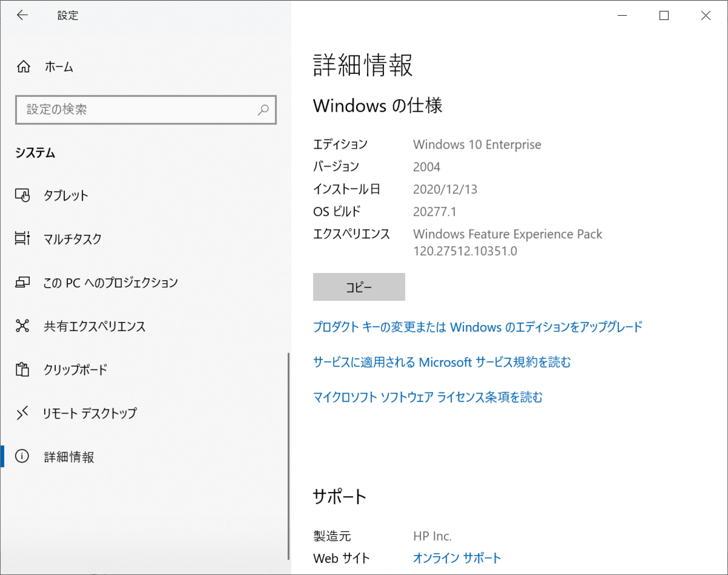Click the システム section header

[x=35, y=153]
